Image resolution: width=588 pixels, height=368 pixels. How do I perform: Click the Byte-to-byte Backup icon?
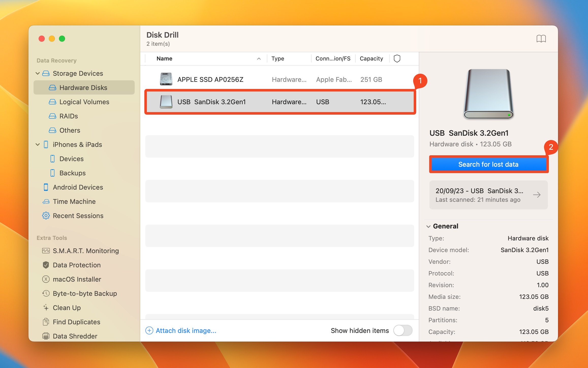point(46,293)
